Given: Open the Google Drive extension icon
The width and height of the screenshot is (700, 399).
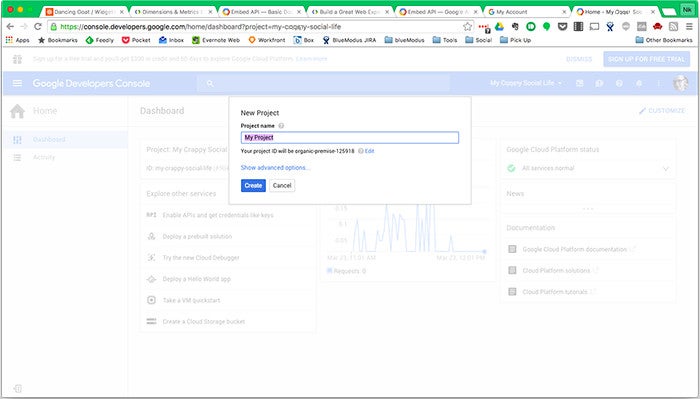Looking at the screenshot, I should [499, 27].
